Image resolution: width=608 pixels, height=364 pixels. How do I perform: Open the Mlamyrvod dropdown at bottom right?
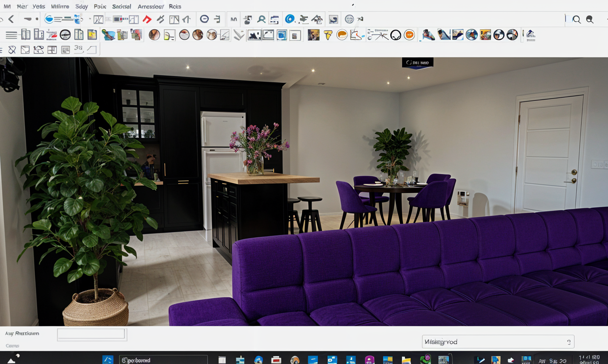[x=495, y=342]
